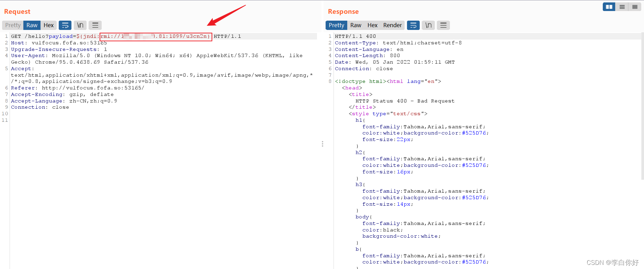Switch Response view to Raw tab

[355, 25]
